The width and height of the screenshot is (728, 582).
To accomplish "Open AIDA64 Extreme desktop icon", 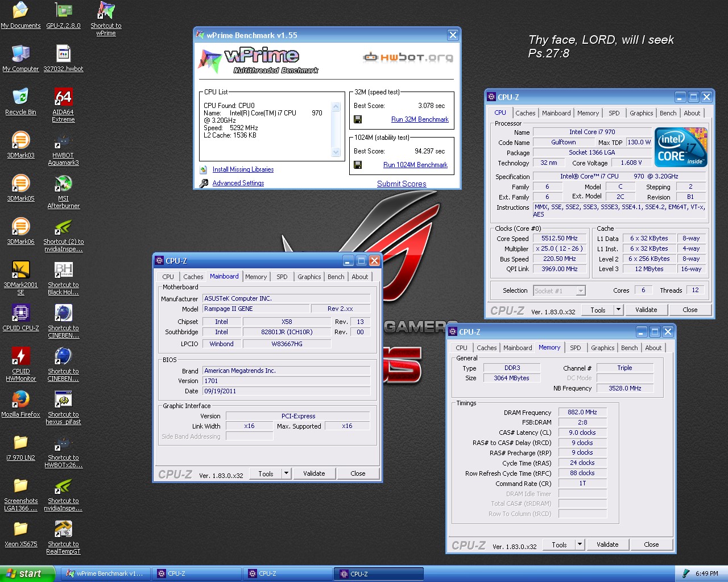I will click(x=63, y=105).
